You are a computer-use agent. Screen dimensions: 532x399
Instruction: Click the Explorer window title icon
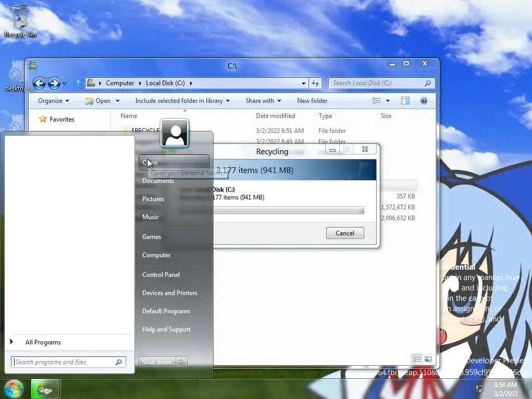33,65
